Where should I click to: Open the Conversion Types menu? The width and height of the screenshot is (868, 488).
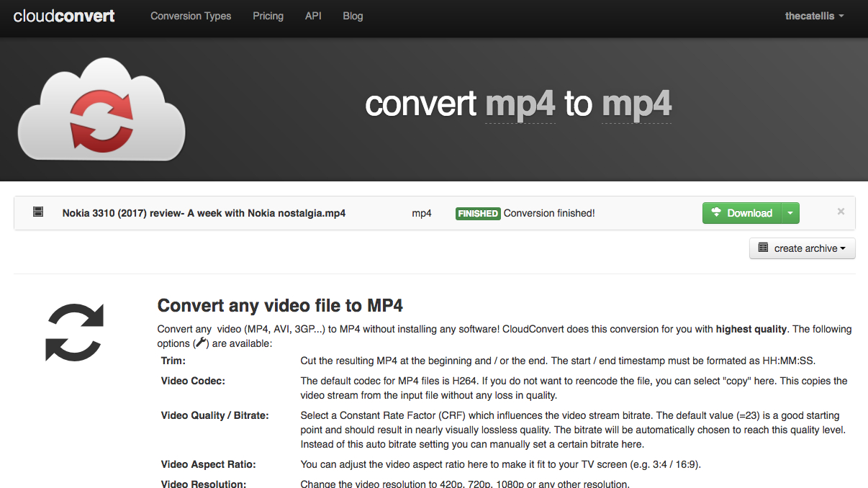(x=191, y=16)
